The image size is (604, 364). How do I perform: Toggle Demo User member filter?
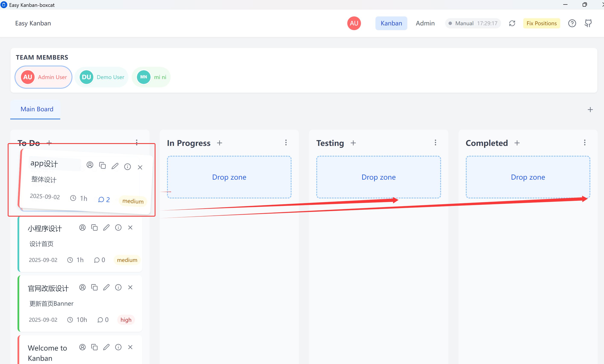point(102,77)
